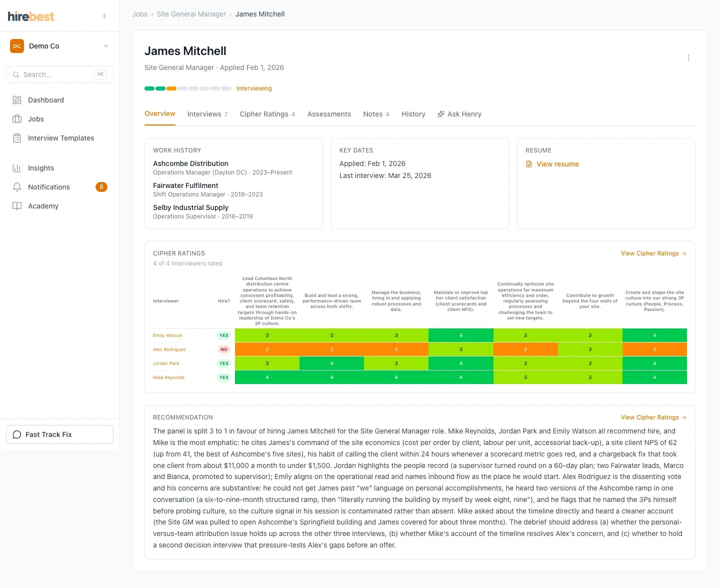
Task: Click the Jobs briefcase icon
Action: pos(17,119)
